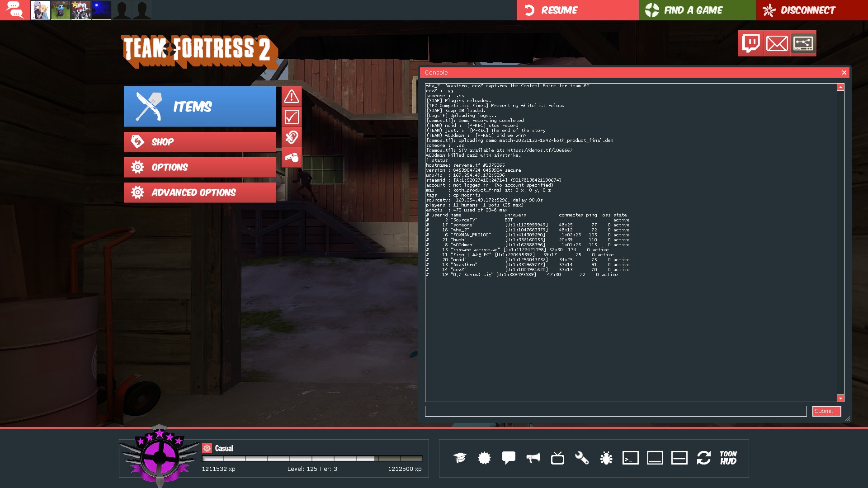Open console via terminal prompt icon
868x488 pixels.
pyautogui.click(x=631, y=458)
